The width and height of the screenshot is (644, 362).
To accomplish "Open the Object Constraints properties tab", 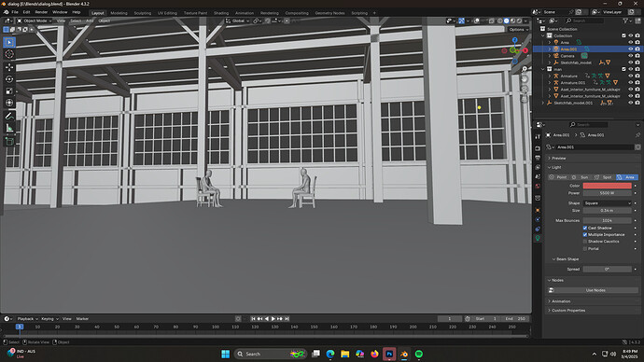I will [x=538, y=229].
